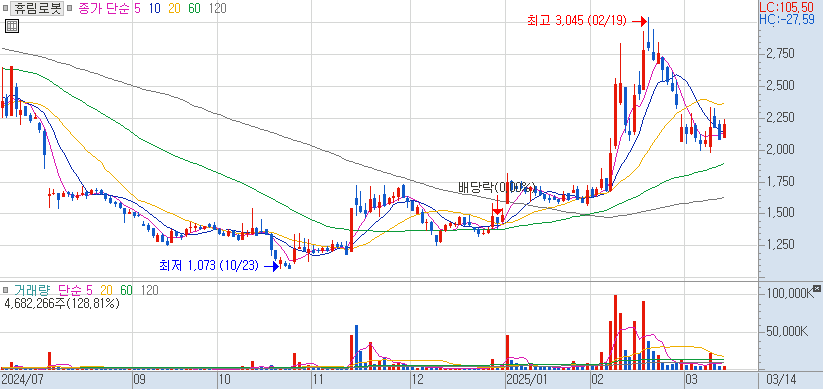Select the pink 5-day MA legend in price chart
Screen dimensions: 823x389
(137, 8)
